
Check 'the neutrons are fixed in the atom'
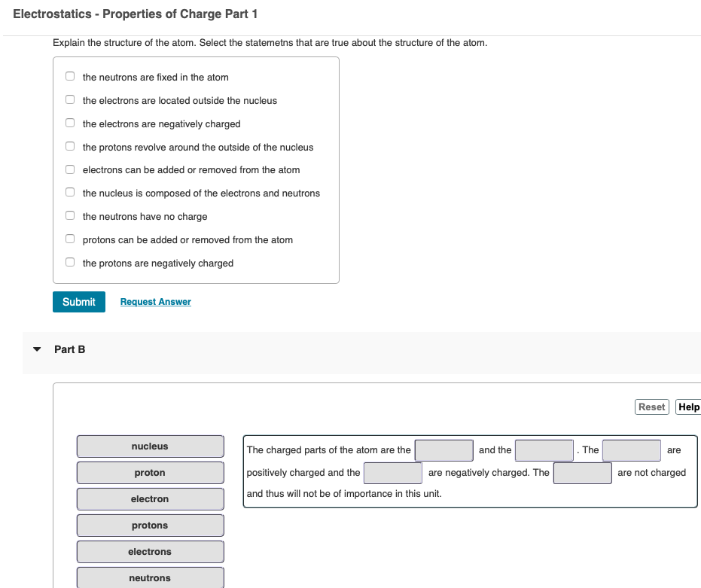click(x=69, y=75)
